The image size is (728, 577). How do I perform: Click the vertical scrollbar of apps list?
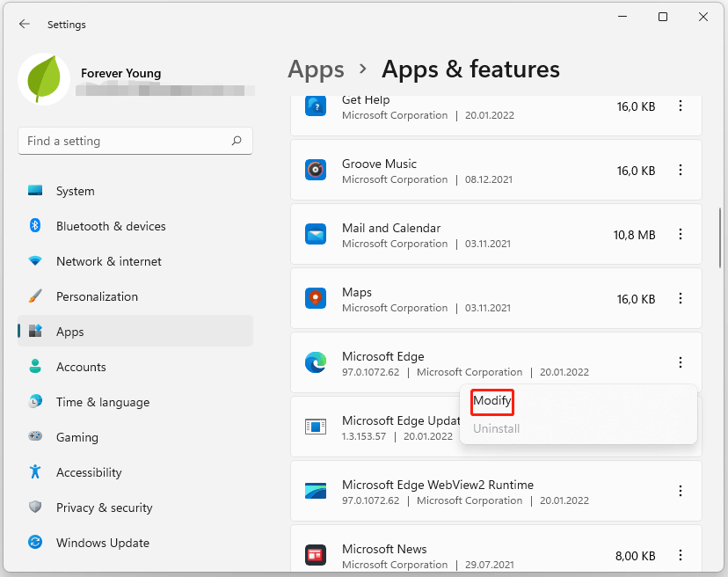click(719, 237)
